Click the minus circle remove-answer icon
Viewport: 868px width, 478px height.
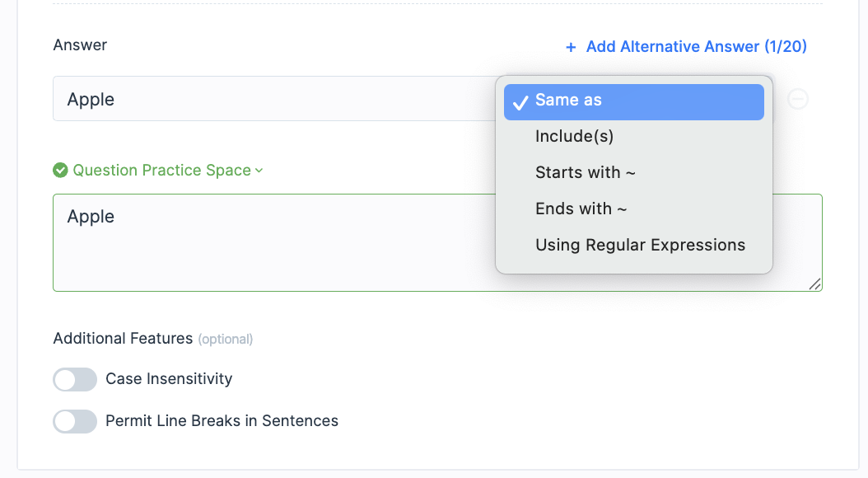point(798,99)
